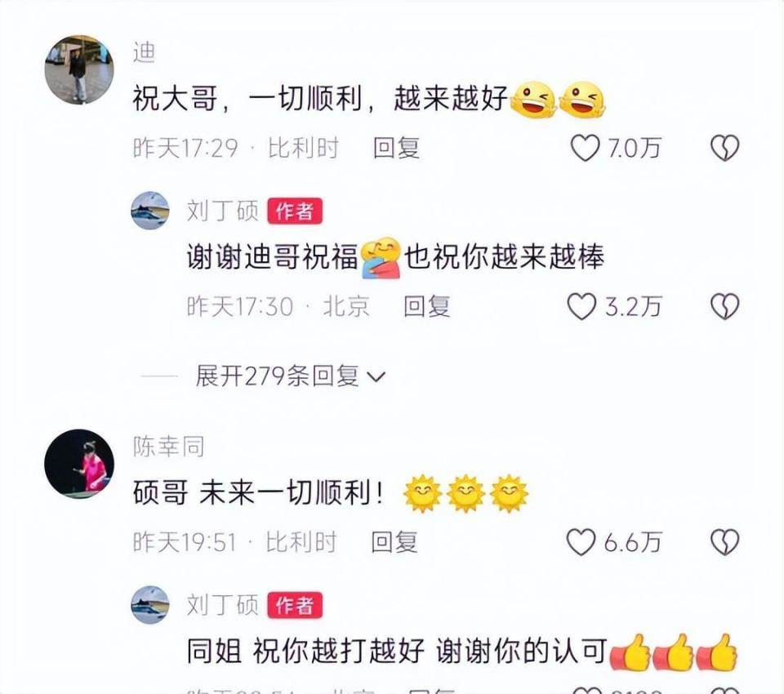The image size is (784, 694).
Task: Dislike the reply posted 昨天17:30
Action: [724, 306]
